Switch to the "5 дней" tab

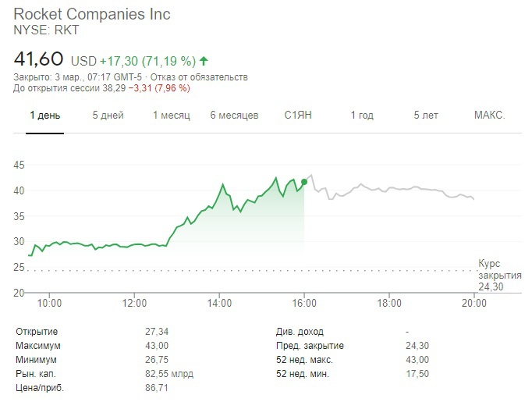108,116
